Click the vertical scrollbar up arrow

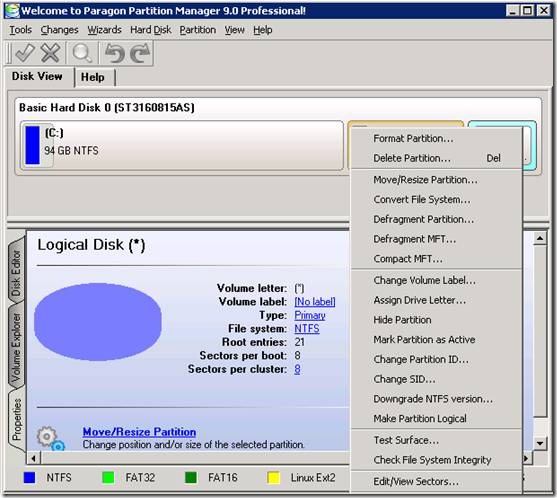pos(540,238)
